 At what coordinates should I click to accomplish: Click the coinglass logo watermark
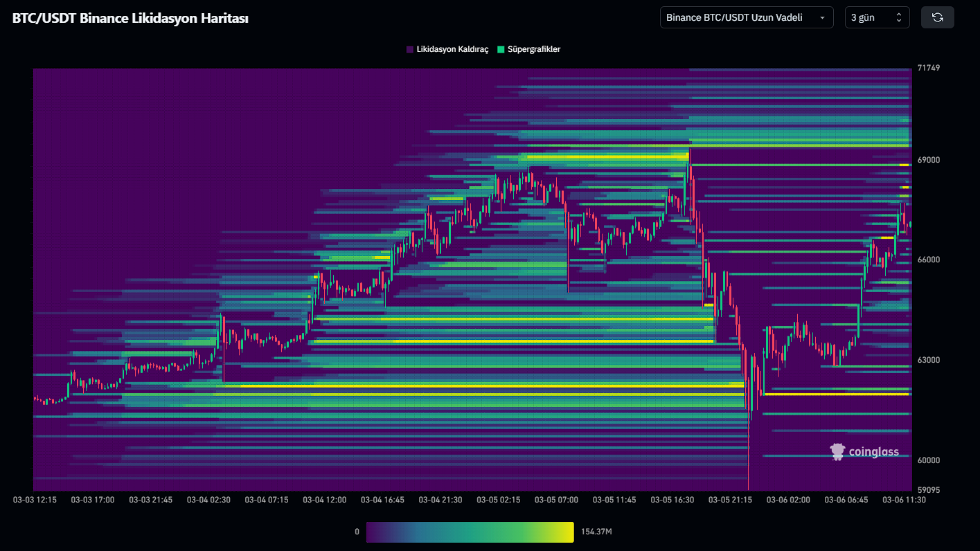tap(864, 452)
